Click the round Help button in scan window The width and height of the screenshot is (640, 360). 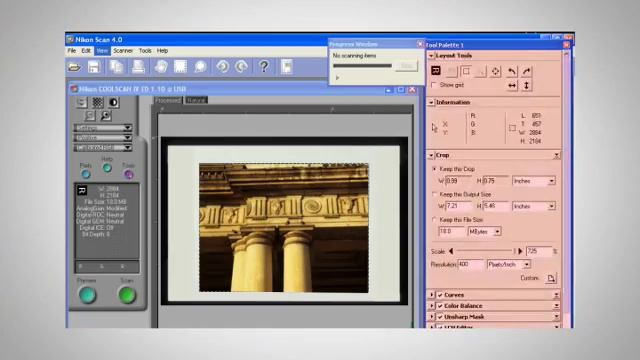point(107,168)
